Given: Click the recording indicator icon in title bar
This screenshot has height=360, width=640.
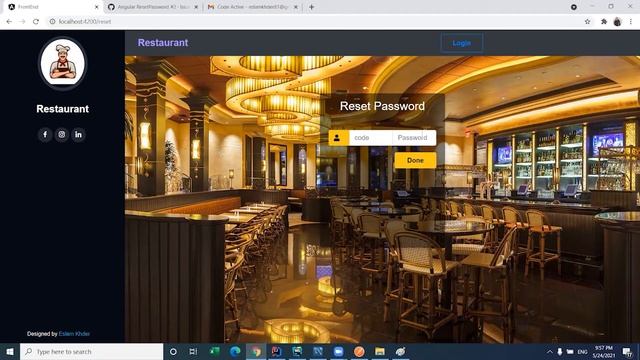Looking at the screenshot, I should (573, 7).
